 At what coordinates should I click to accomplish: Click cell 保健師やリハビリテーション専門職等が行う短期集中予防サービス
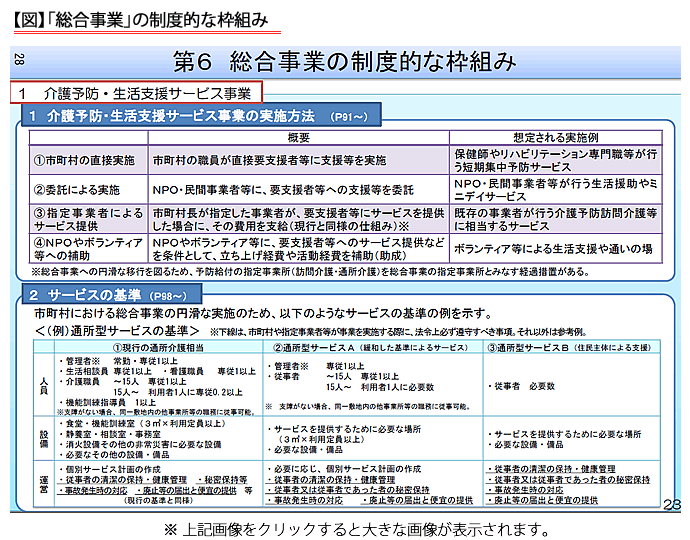pos(555,160)
